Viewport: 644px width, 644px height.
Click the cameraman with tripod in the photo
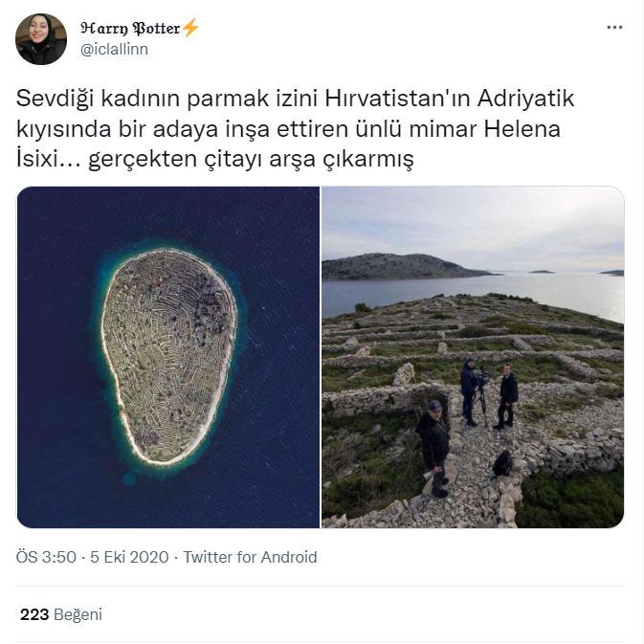pyautogui.click(x=472, y=391)
